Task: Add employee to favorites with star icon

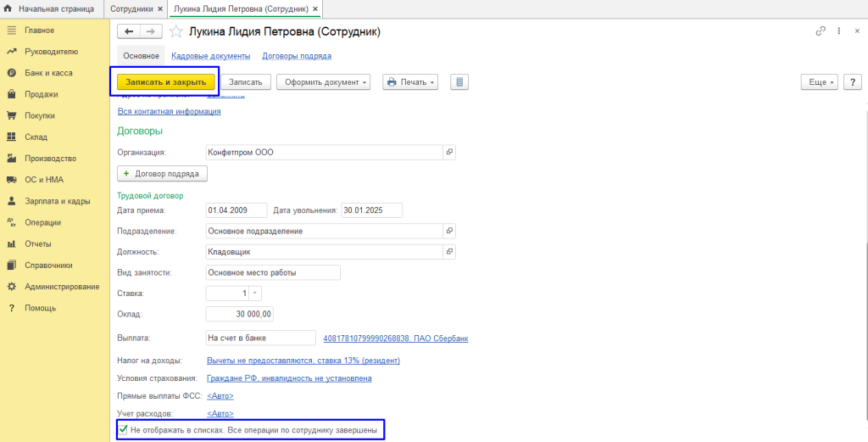Action: click(x=176, y=31)
